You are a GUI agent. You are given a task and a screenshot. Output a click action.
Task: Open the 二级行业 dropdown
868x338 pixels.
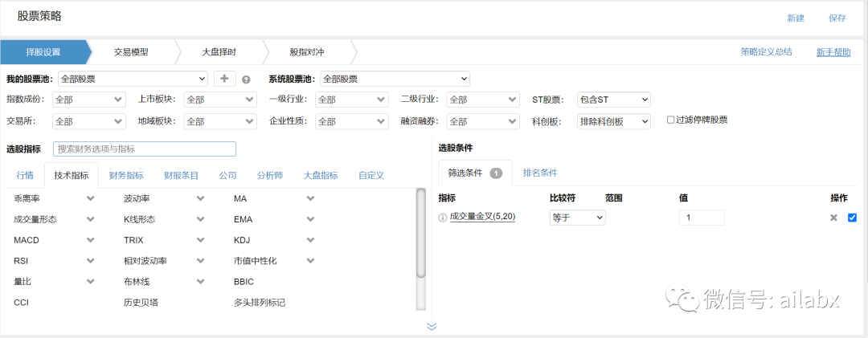click(483, 100)
